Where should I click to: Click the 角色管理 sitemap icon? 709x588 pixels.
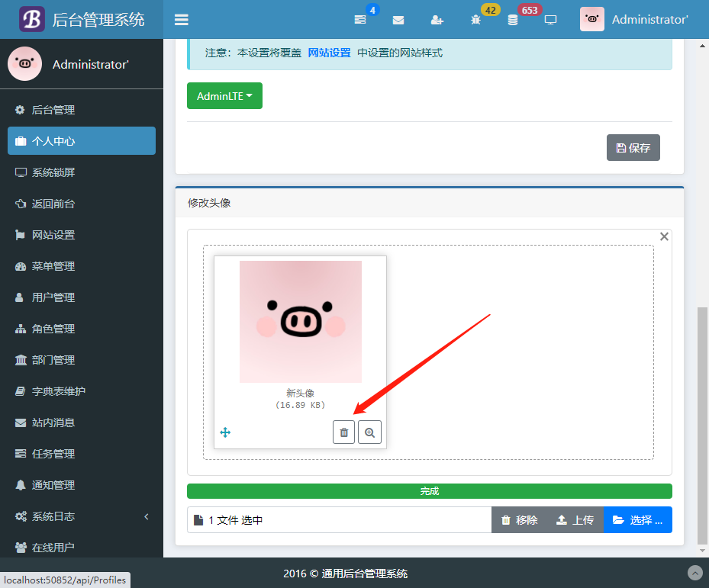[x=21, y=329]
